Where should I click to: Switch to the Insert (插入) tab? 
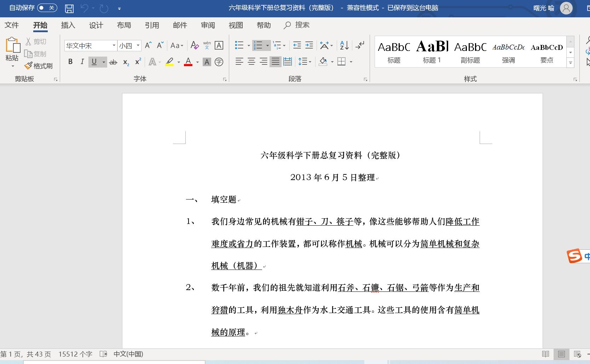pyautogui.click(x=68, y=25)
